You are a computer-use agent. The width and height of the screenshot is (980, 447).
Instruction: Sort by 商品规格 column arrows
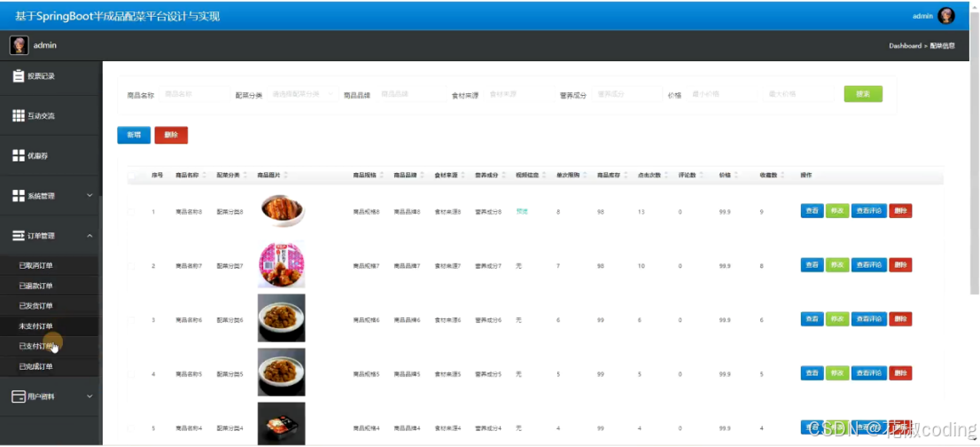point(381,176)
